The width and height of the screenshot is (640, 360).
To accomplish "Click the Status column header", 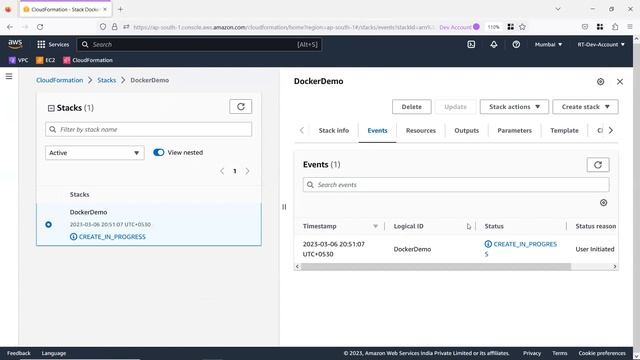I will pyautogui.click(x=494, y=226).
